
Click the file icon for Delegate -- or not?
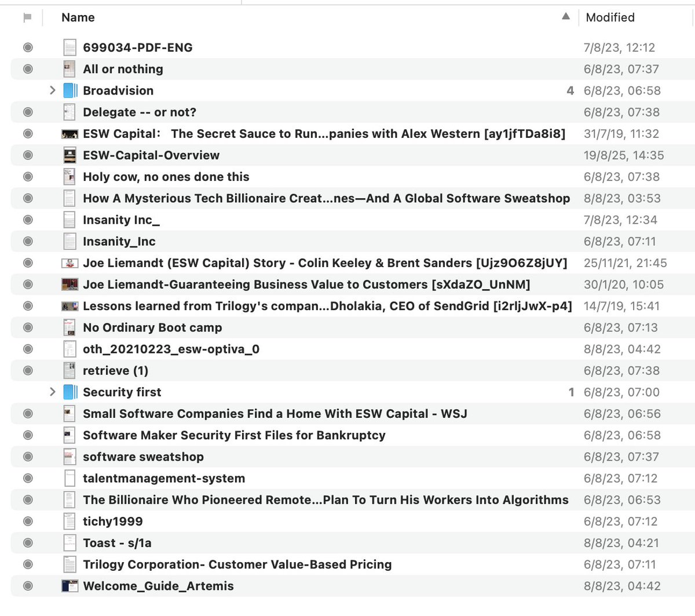pyautogui.click(x=69, y=112)
